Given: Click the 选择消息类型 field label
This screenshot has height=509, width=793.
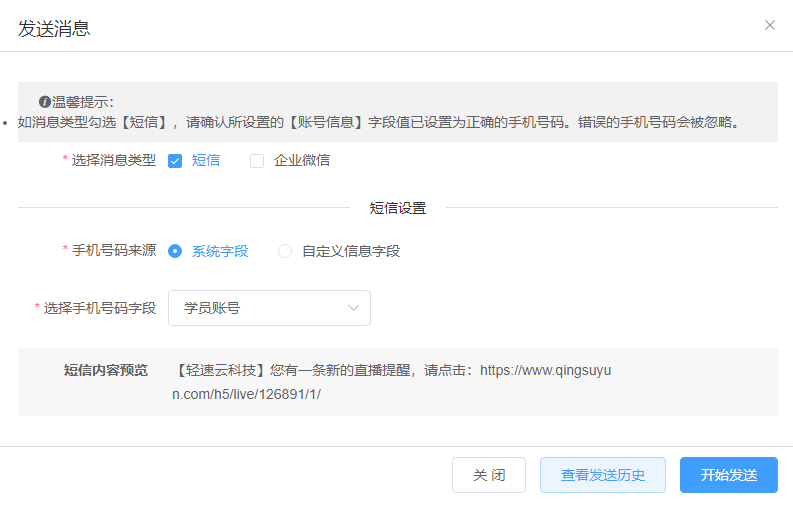Looking at the screenshot, I should coord(114,160).
